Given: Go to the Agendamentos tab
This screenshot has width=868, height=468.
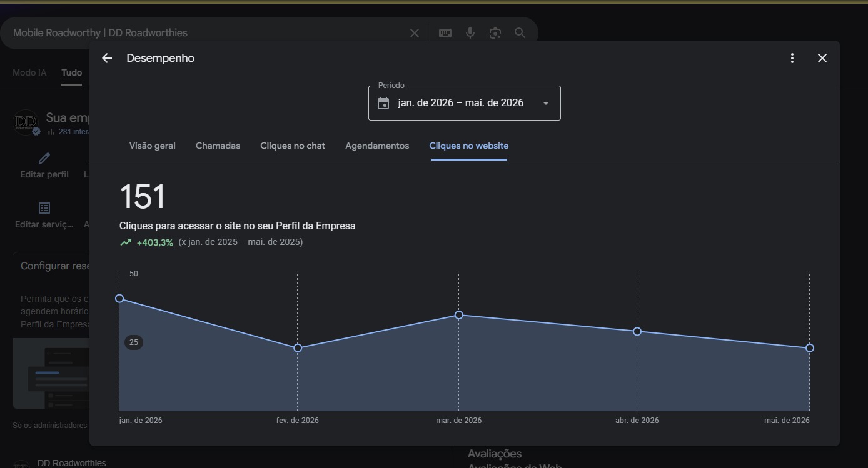Looking at the screenshot, I should click(377, 146).
